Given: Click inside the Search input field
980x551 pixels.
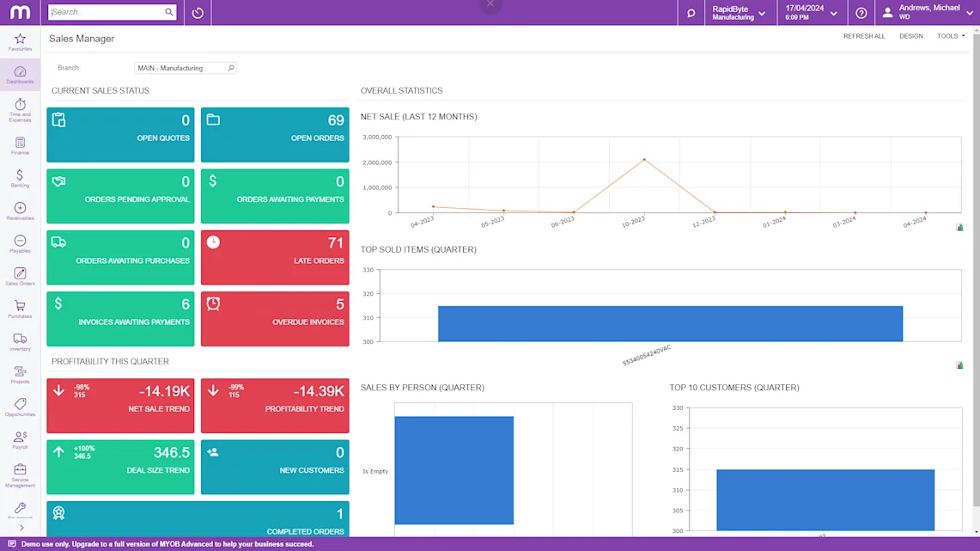Looking at the screenshot, I should click(107, 12).
